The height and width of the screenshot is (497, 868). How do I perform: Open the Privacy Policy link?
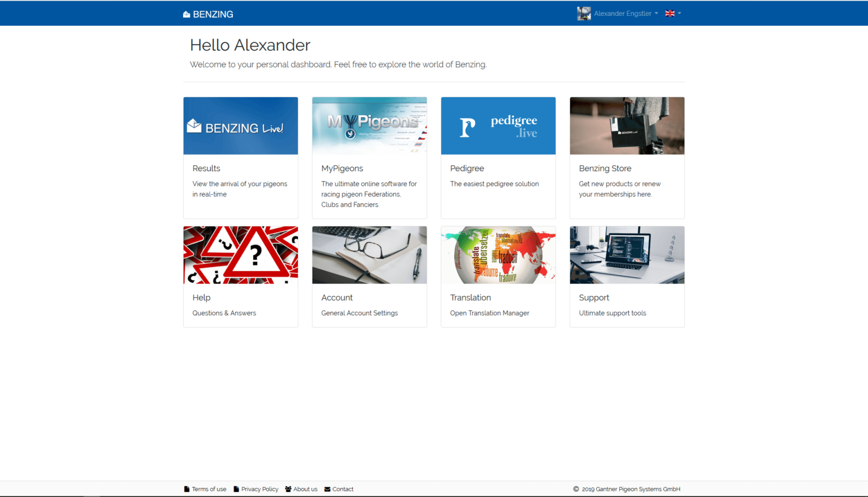(259, 489)
